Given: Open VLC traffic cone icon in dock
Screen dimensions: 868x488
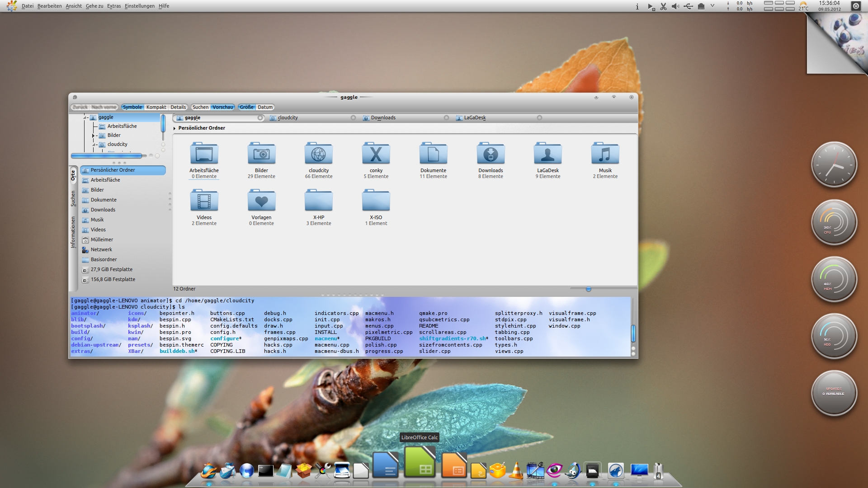Looking at the screenshot, I should pyautogui.click(x=516, y=471).
